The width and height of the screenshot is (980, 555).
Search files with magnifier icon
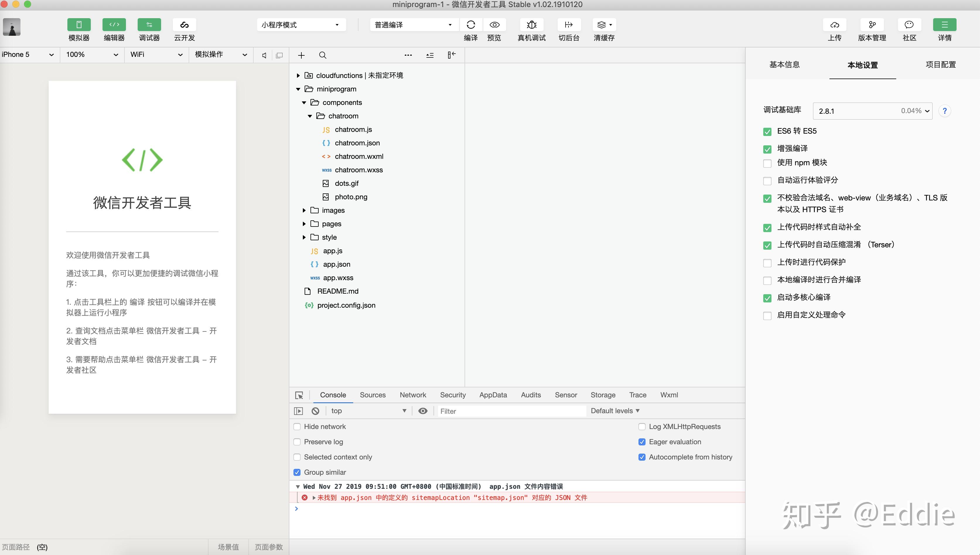[322, 55]
